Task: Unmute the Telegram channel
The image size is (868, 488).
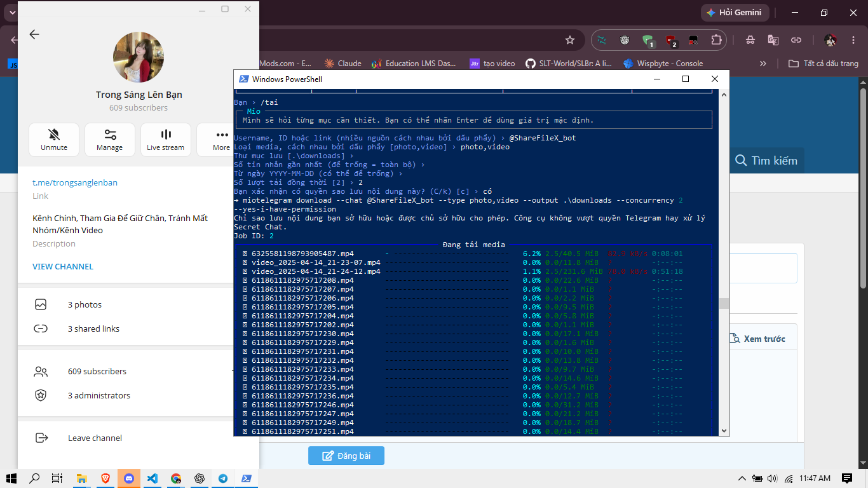Action: point(54,140)
